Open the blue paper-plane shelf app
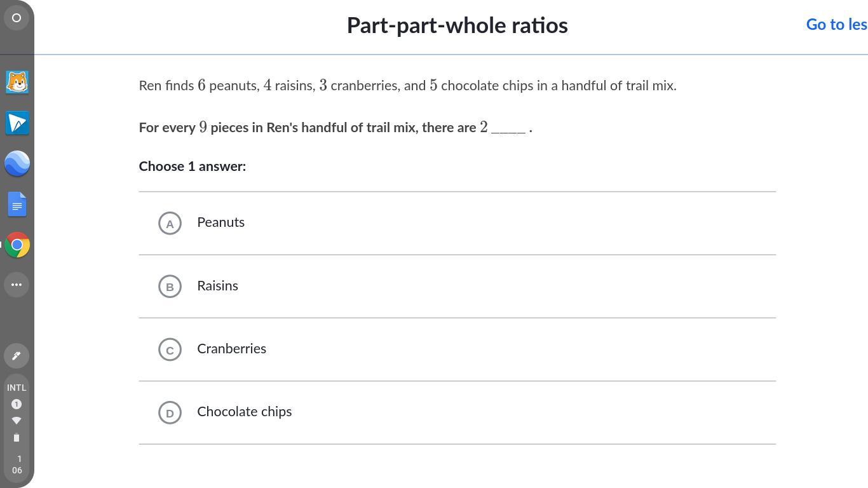The width and height of the screenshot is (868, 488). 17,123
